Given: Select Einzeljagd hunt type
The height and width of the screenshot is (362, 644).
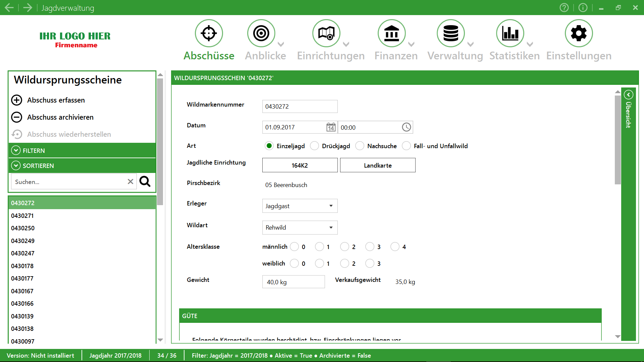Looking at the screenshot, I should click(x=269, y=146).
